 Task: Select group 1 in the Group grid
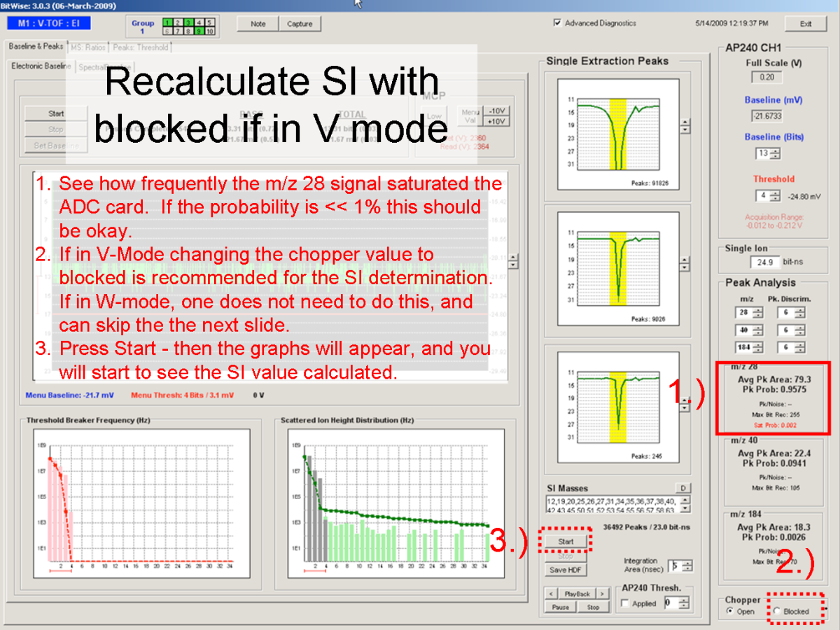coord(167,23)
